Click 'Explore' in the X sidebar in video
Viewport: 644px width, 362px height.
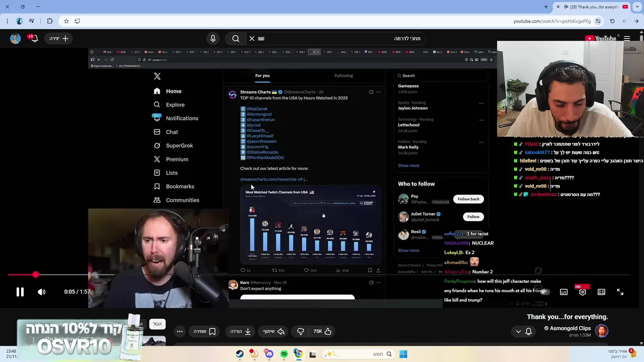pyautogui.click(x=175, y=105)
